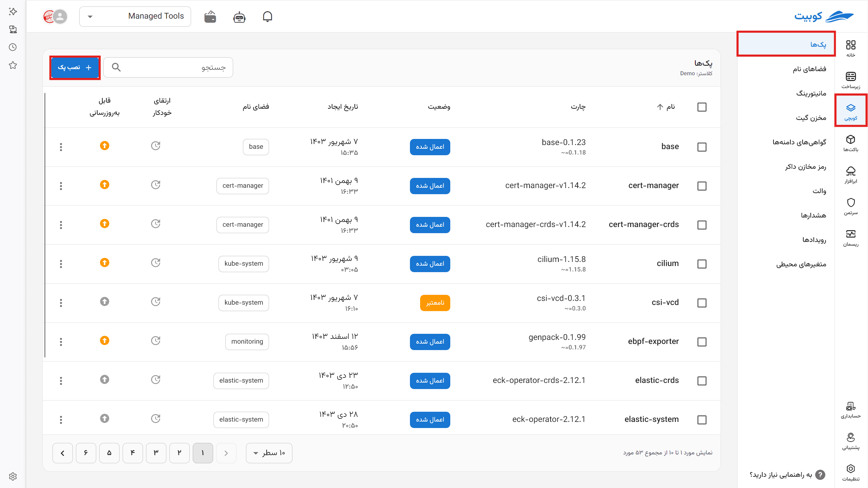This screenshot has height=488, width=868.
Task: Click orange update arrow for base pack
Action: click(x=104, y=146)
